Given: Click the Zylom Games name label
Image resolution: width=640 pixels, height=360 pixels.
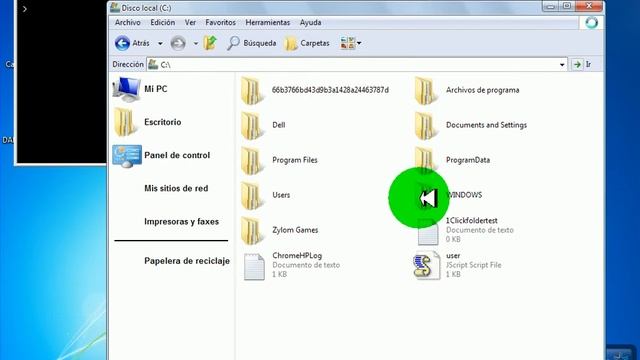Looking at the screenshot, I should point(295,230).
